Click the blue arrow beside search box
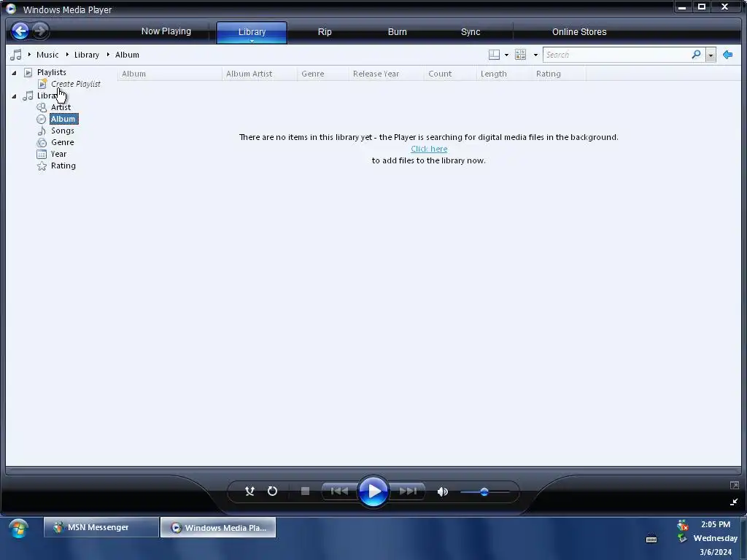Viewport: 747px width, 560px height. [x=727, y=55]
